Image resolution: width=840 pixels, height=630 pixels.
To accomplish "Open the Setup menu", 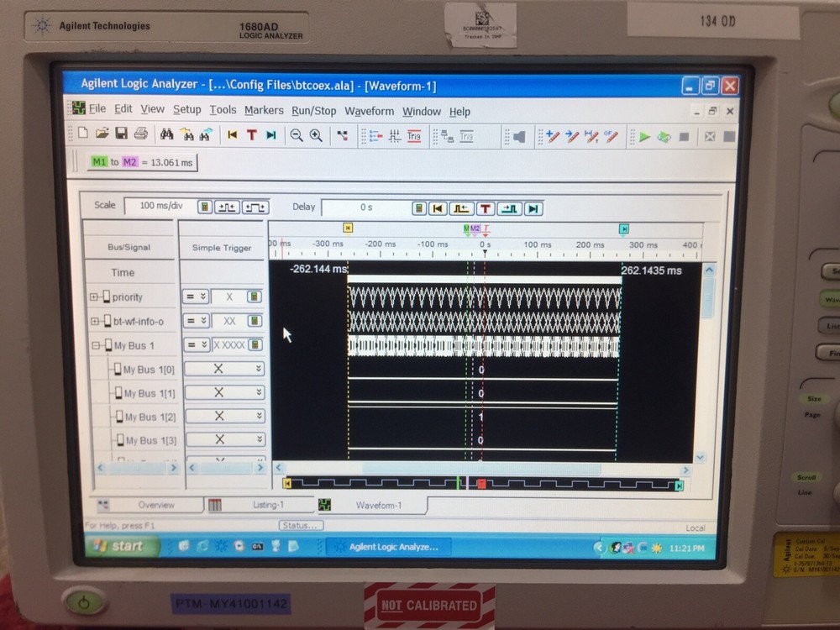I will point(187,109).
